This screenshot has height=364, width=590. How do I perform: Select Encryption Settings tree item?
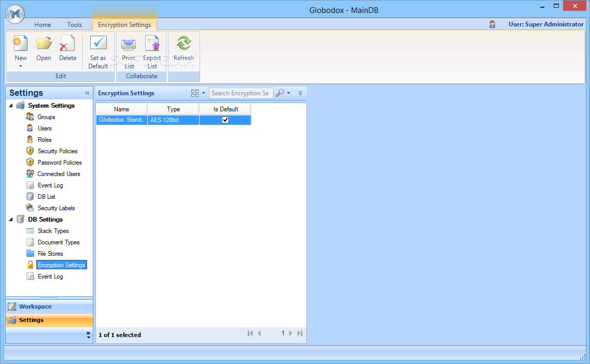coord(61,265)
